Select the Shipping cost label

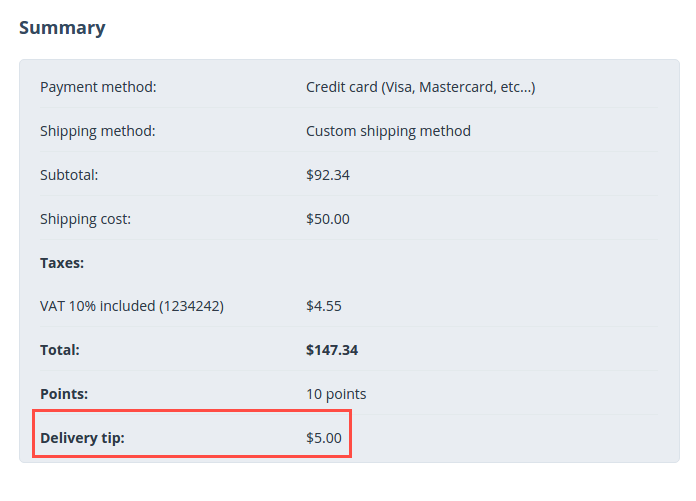pyautogui.click(x=85, y=219)
